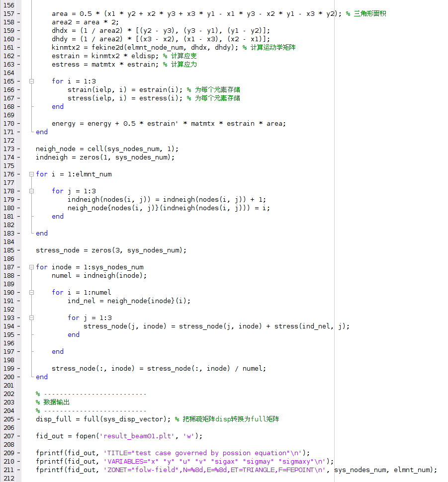Collapse the for i = 1:numel loop
The width and height of the screenshot is (448, 482).
point(31,292)
